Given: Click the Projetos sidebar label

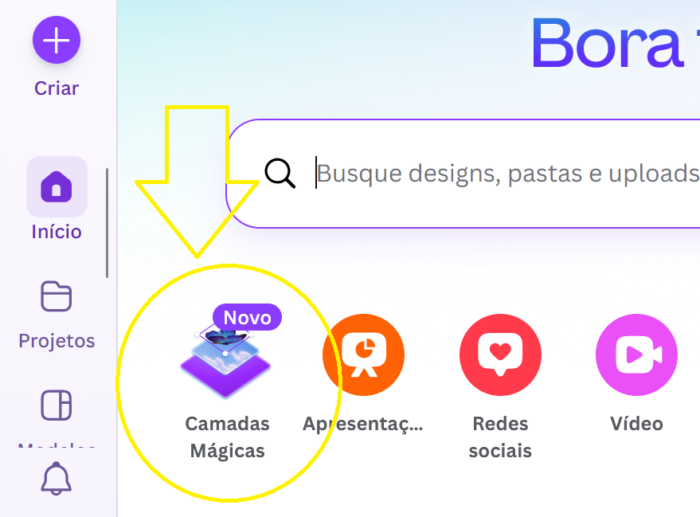Looking at the screenshot, I should pos(57,341).
